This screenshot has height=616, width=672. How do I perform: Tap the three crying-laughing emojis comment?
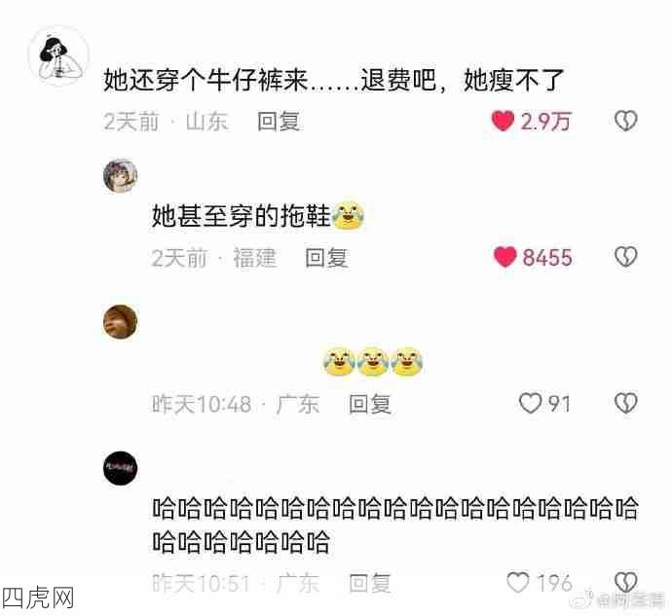pos(373,362)
